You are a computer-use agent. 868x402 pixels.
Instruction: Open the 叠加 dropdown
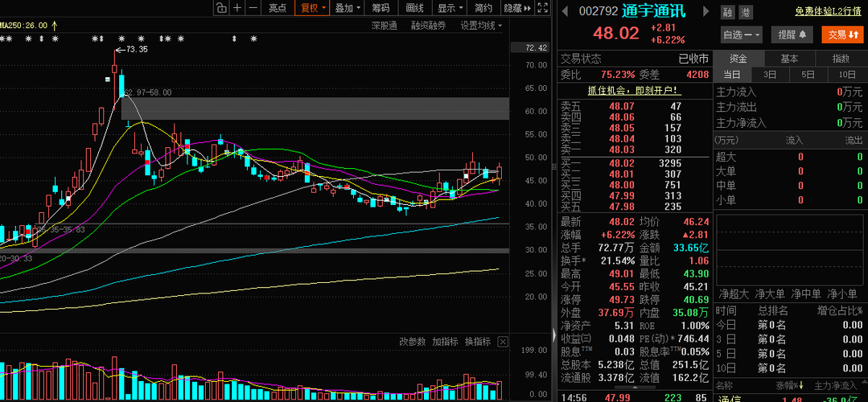[348, 8]
